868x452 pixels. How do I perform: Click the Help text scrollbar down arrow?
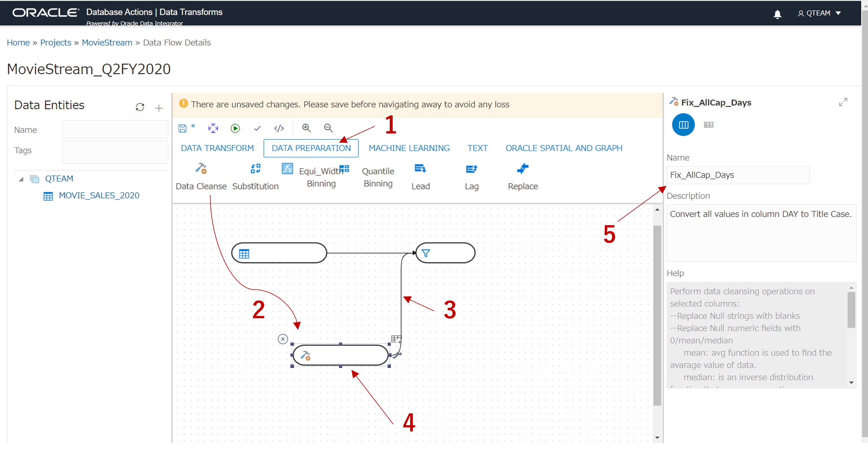click(851, 383)
